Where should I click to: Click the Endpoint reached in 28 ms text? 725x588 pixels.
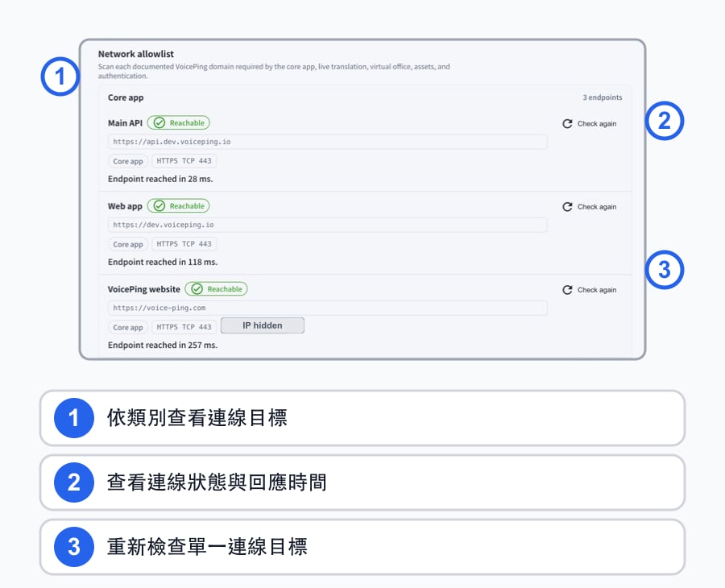[160, 179]
